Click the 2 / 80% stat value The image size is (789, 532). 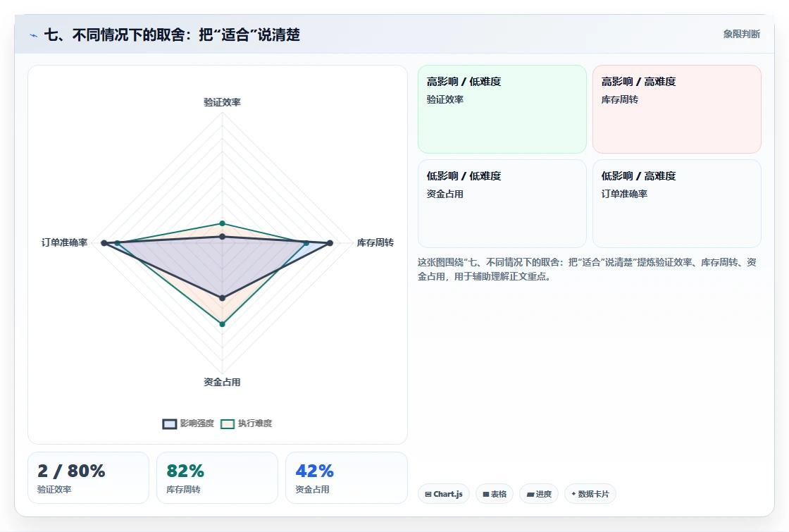pyautogui.click(x=71, y=471)
